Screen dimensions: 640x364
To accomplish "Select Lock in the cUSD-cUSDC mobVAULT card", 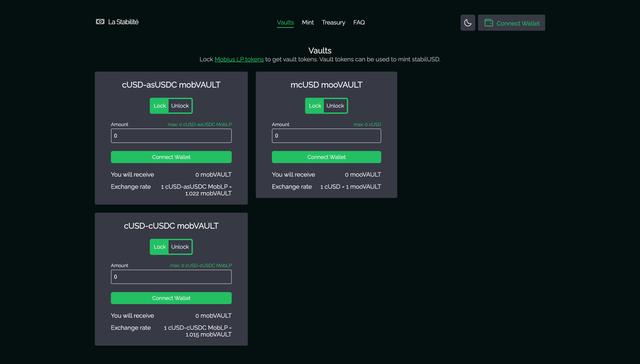I will click(160, 247).
